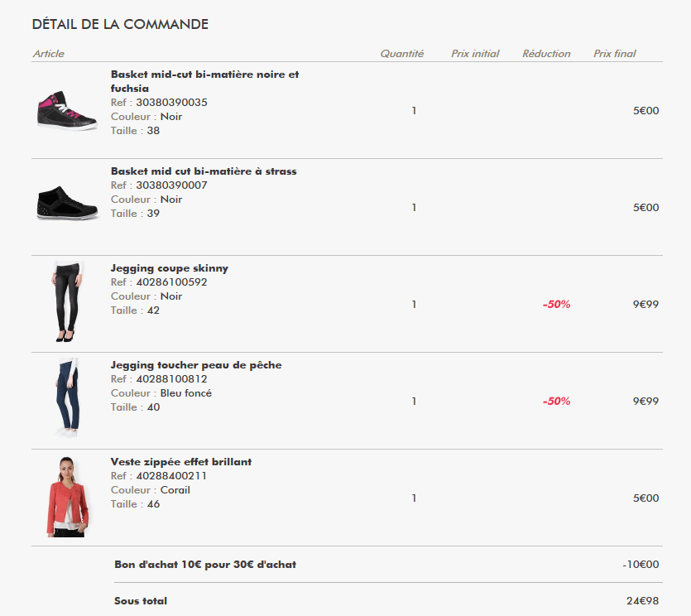Select the blue jegging product image
691x616 pixels.
[67, 398]
